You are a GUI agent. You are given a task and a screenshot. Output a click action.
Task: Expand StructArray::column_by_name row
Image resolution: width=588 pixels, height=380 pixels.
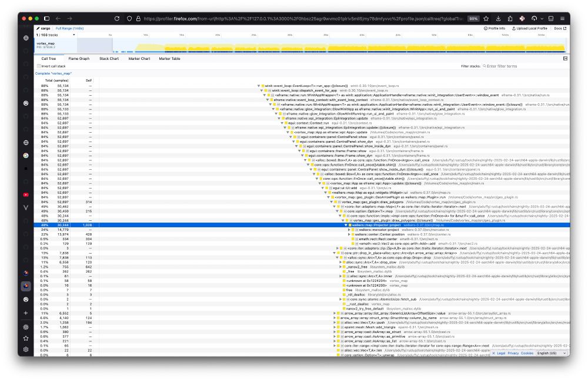tap(335, 318)
